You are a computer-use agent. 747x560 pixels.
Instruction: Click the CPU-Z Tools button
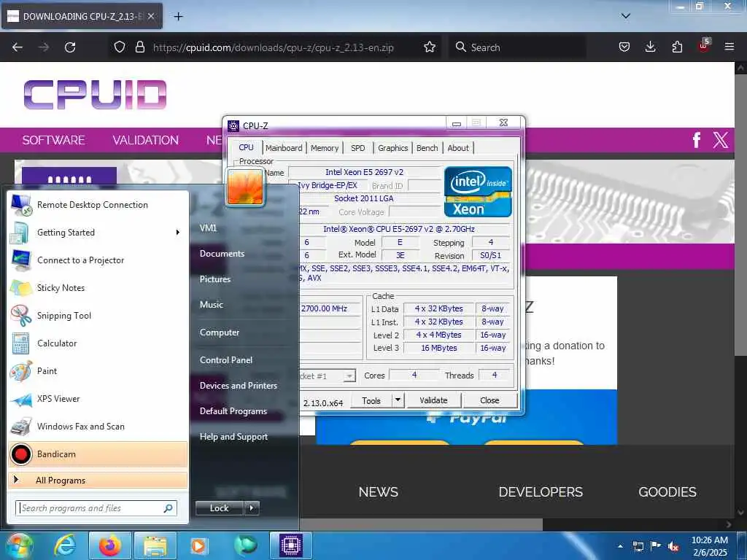tap(371, 400)
